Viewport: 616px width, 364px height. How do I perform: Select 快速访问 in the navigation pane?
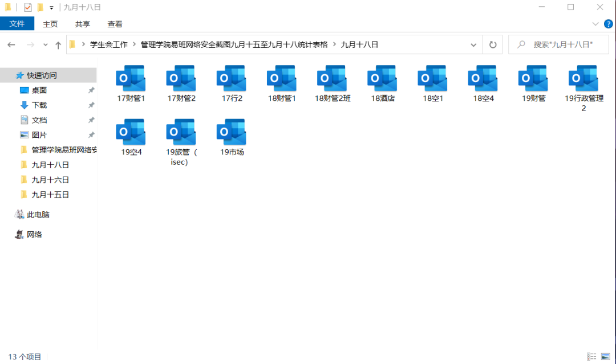click(x=48, y=75)
